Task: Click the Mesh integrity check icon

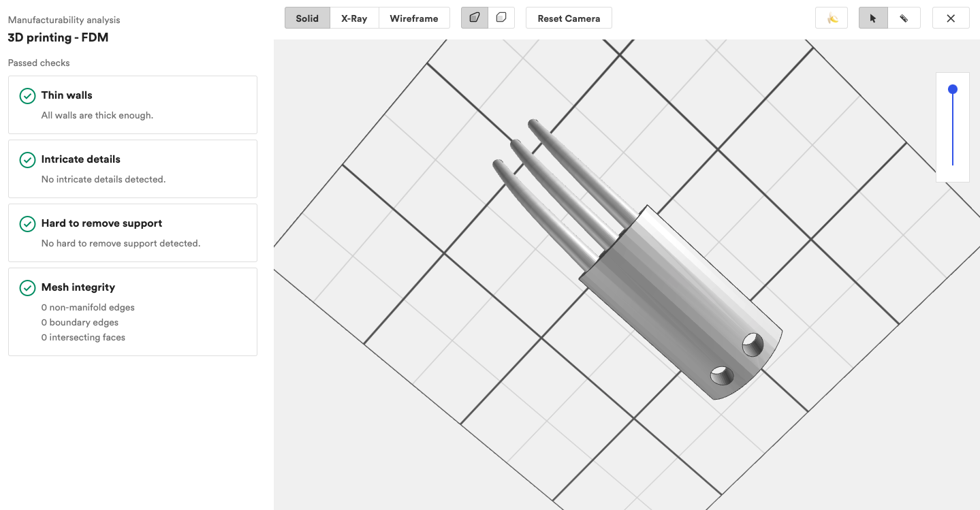Action: [x=27, y=288]
